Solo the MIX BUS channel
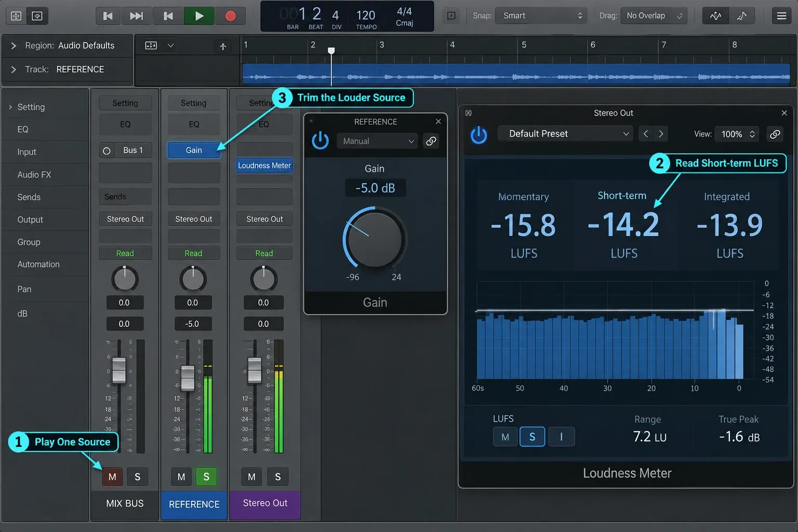 coord(138,477)
